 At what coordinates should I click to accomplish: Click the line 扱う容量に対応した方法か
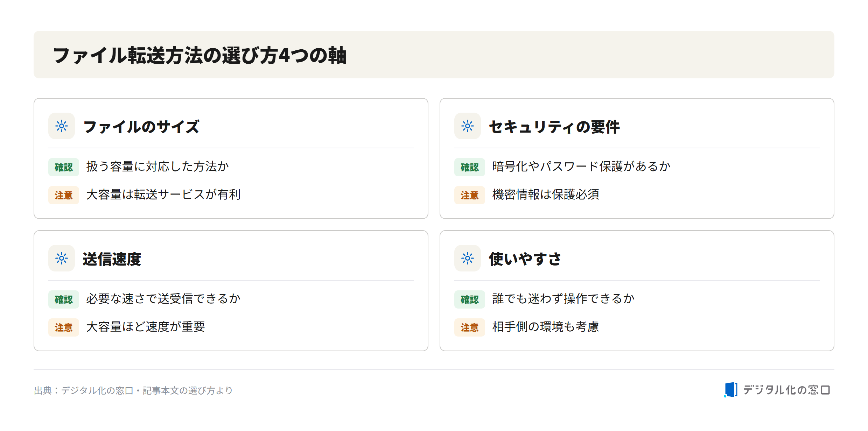157,167
